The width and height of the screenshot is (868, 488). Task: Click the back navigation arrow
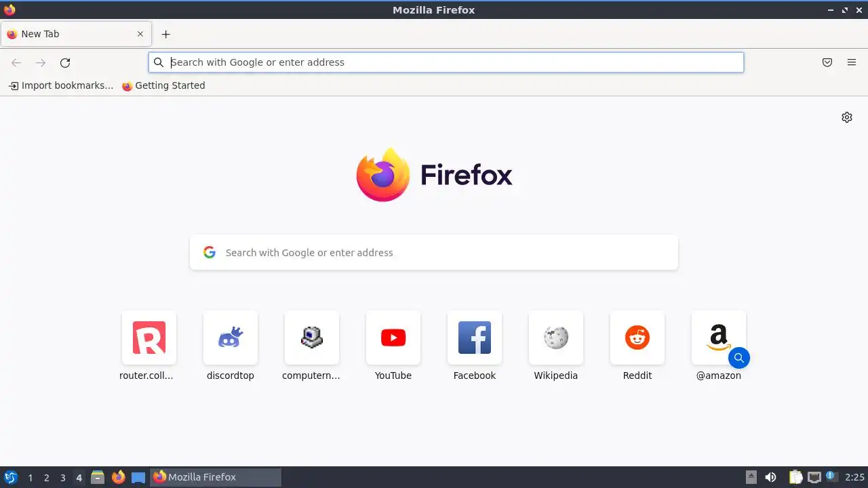point(16,62)
